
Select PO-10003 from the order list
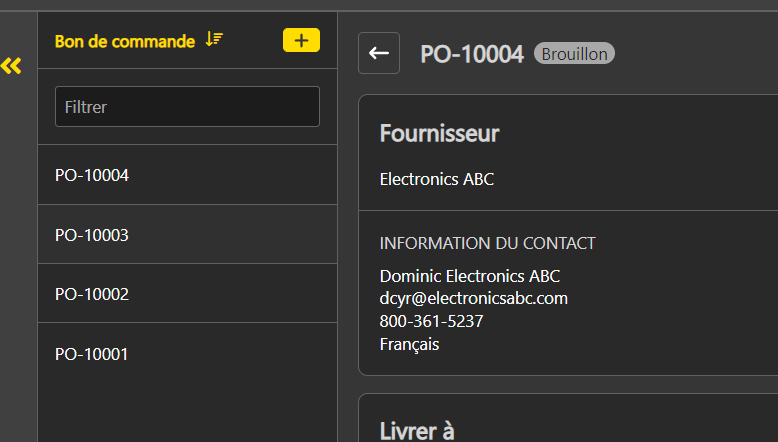pyautogui.click(x=188, y=234)
